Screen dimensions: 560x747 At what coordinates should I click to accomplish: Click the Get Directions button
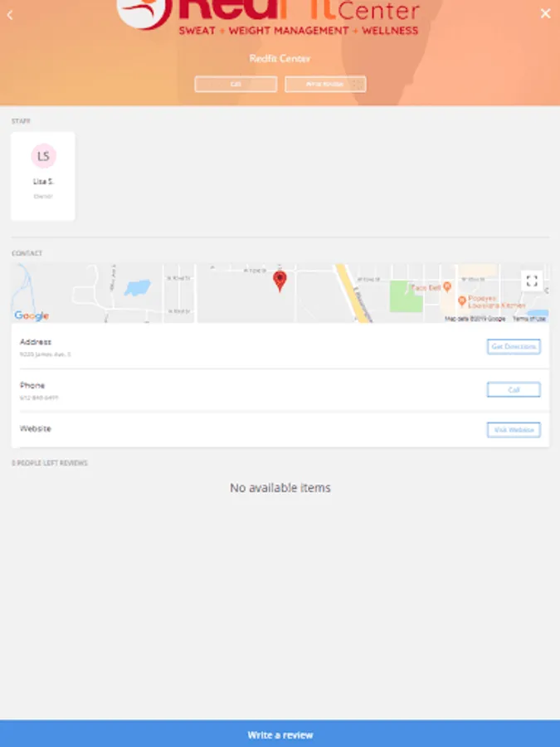point(514,346)
